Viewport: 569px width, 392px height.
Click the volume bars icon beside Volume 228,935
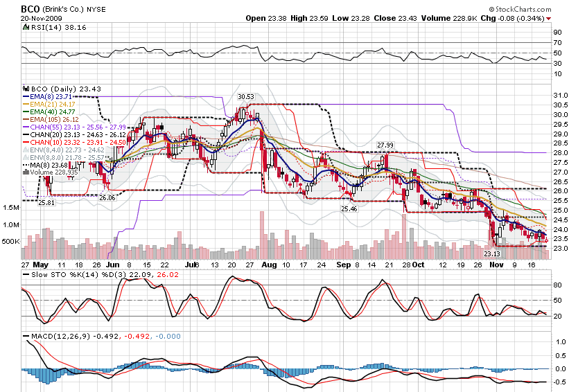click(x=26, y=172)
